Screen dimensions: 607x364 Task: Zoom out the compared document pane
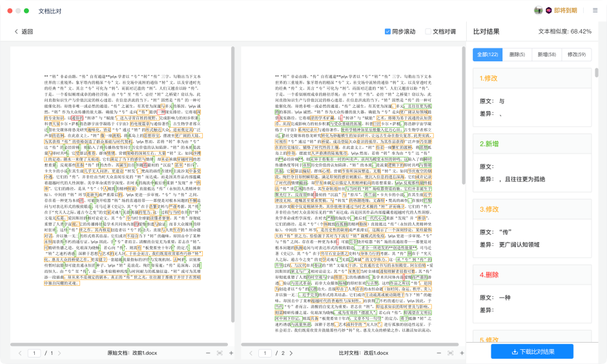pyautogui.click(x=439, y=353)
